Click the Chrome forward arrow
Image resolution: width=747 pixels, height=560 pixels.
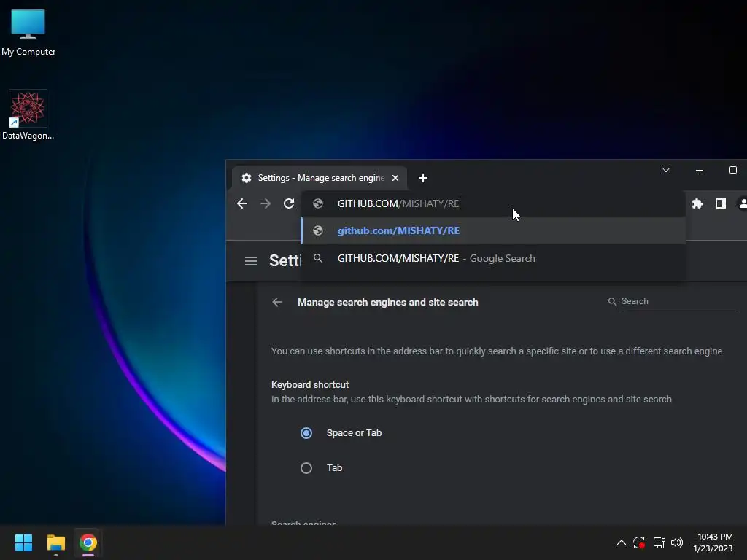266,204
